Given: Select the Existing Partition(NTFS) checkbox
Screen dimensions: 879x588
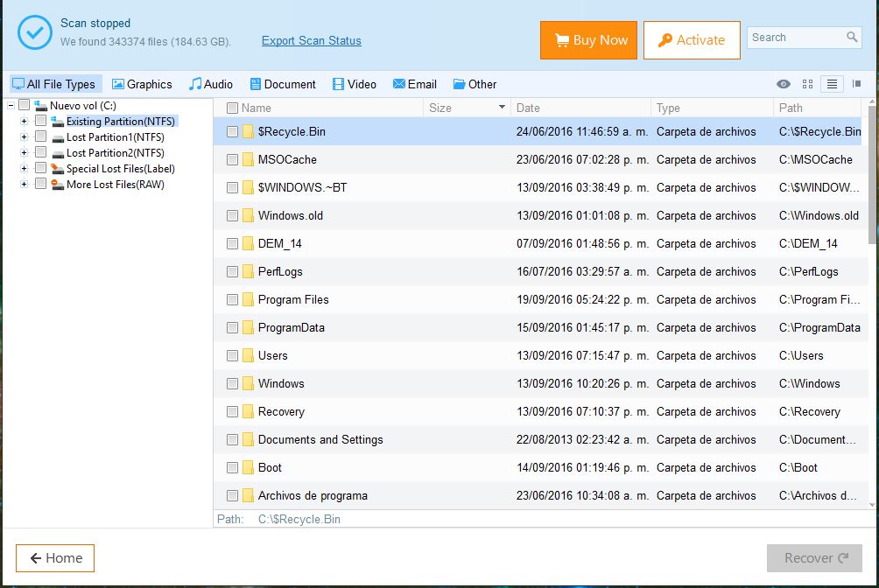Looking at the screenshot, I should coord(40,121).
